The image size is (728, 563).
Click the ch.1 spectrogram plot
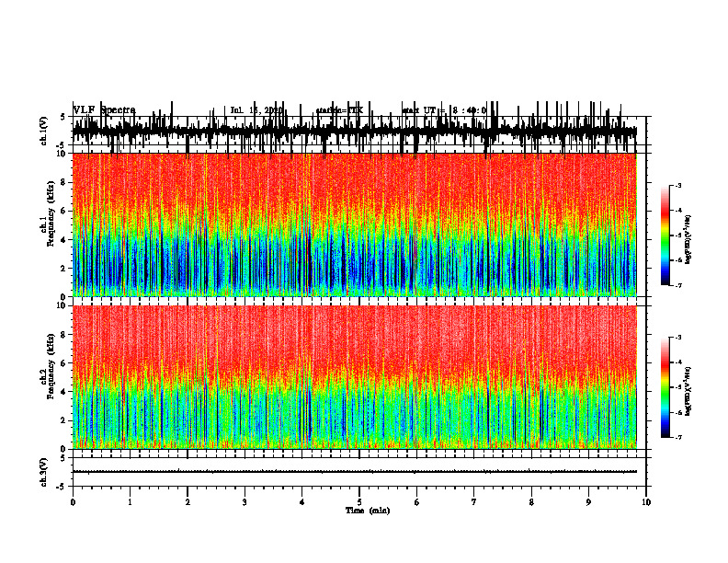coord(354,224)
